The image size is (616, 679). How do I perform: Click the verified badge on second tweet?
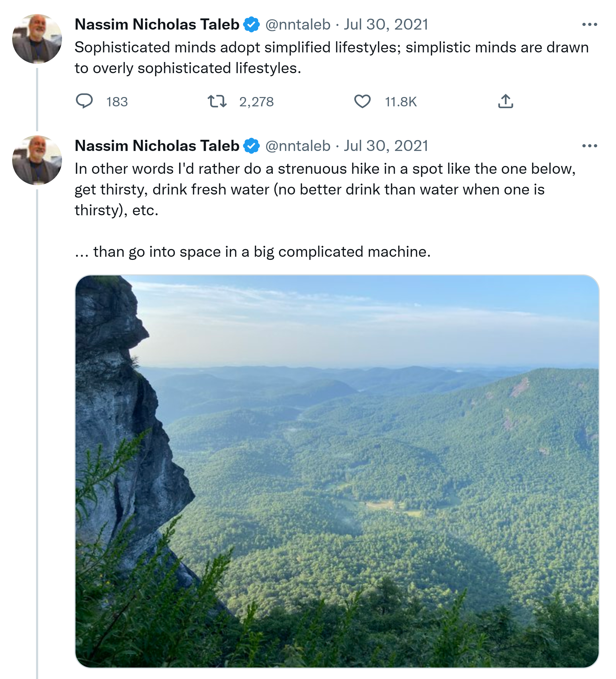pyautogui.click(x=251, y=146)
